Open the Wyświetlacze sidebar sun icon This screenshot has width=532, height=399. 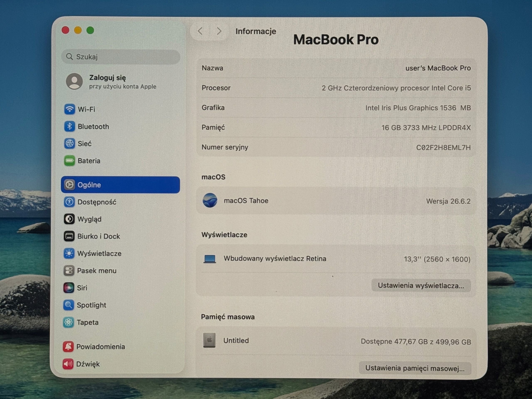[x=69, y=254]
